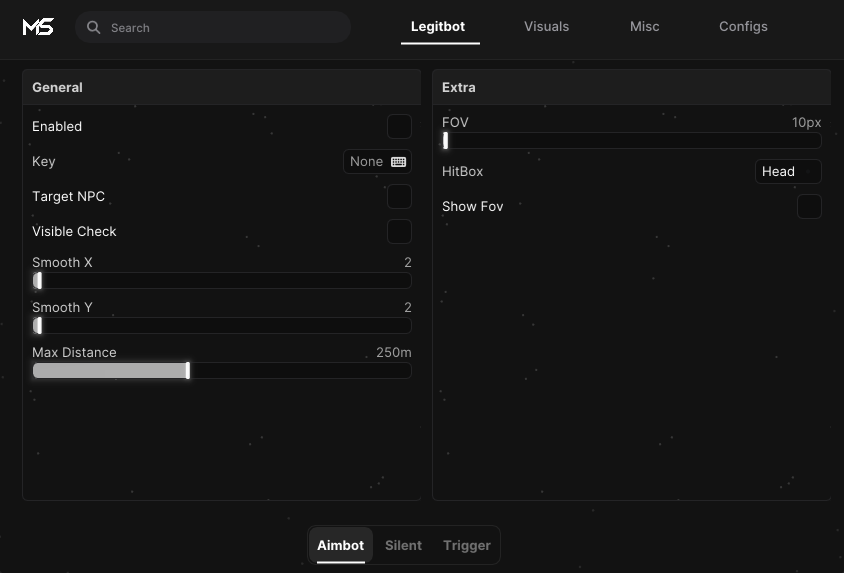Open the Configs tab
Image resolution: width=844 pixels, height=573 pixels.
tap(743, 26)
